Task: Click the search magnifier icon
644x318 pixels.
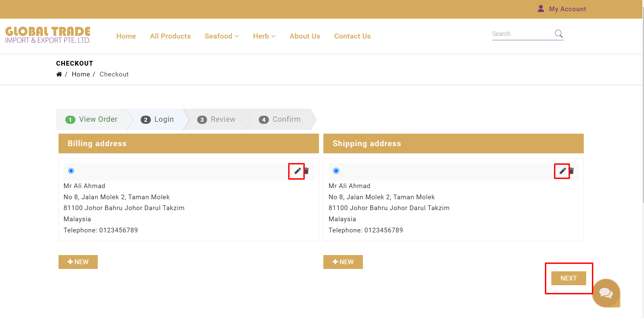Action: (x=559, y=34)
